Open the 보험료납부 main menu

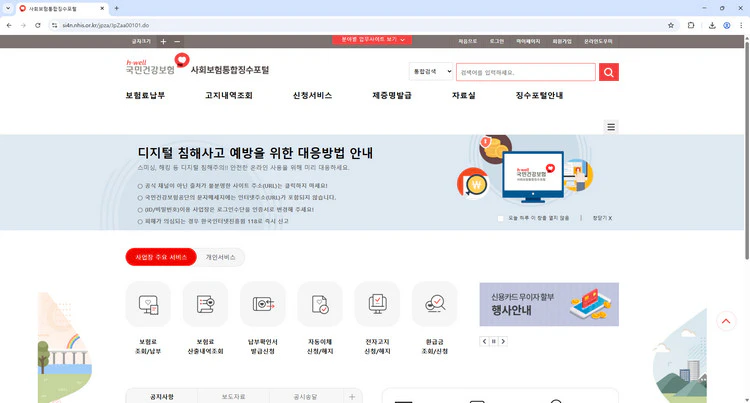click(145, 96)
